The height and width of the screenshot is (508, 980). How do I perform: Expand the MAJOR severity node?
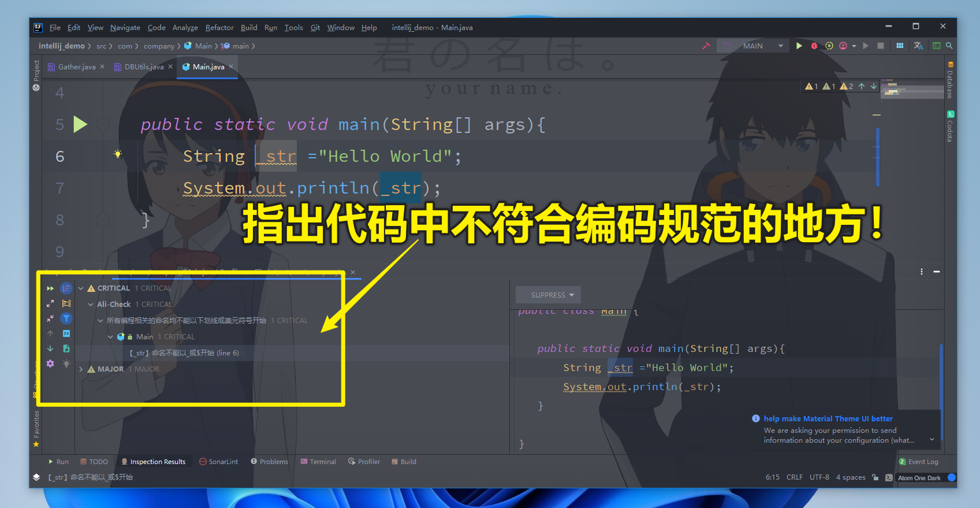[x=81, y=369]
